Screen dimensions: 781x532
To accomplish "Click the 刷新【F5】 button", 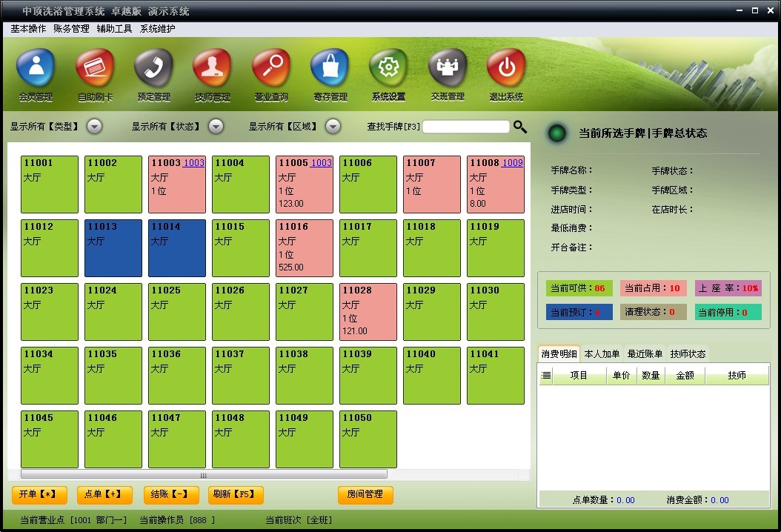I will [236, 495].
